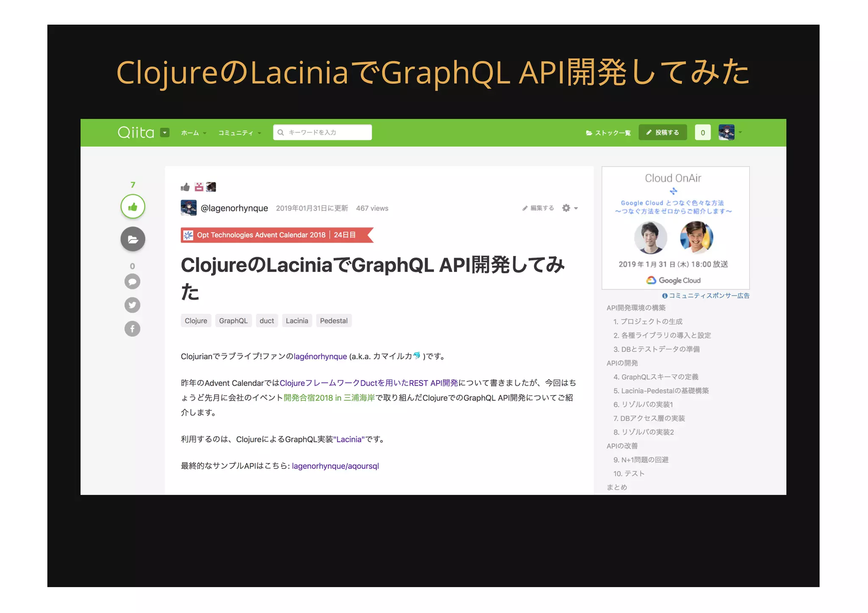Viewport: 868px width, 613px height.
Task: Go to 1. プロジェクトの生成 section
Action: pos(648,322)
